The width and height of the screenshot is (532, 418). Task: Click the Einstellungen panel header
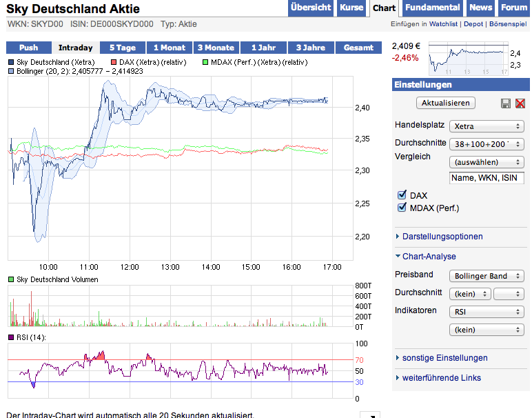(461, 85)
